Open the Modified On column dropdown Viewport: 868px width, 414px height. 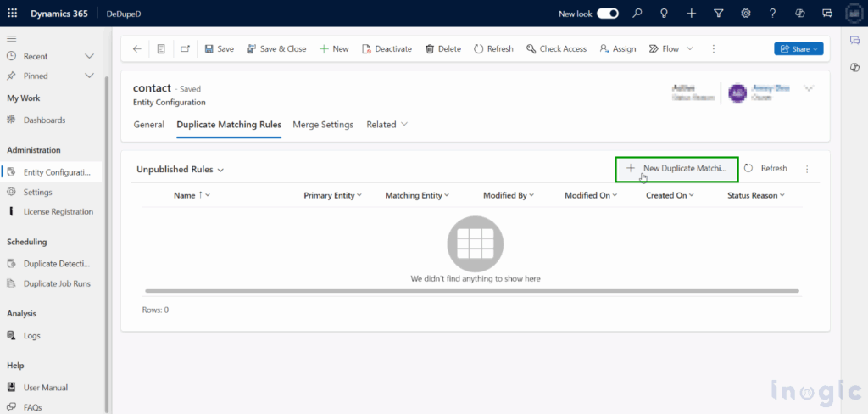pos(591,195)
